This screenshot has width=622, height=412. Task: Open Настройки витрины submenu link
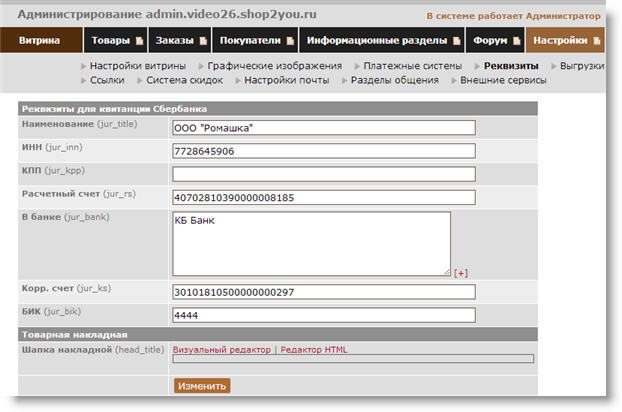coord(138,66)
